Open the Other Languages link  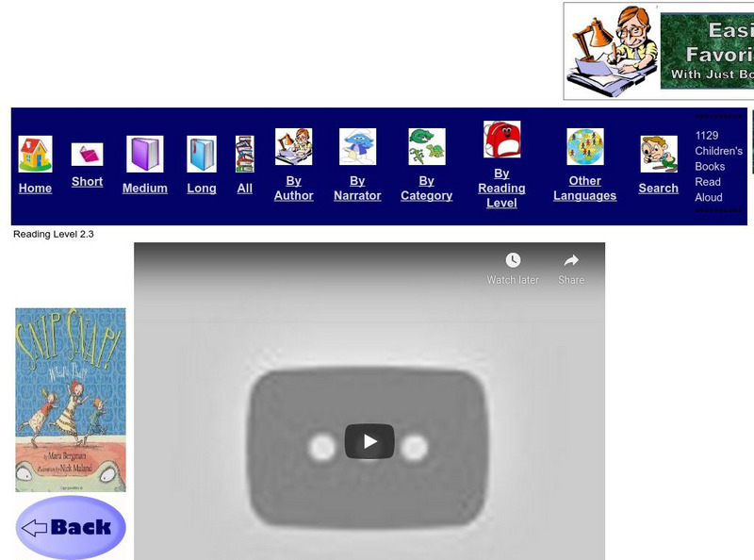[584, 189]
